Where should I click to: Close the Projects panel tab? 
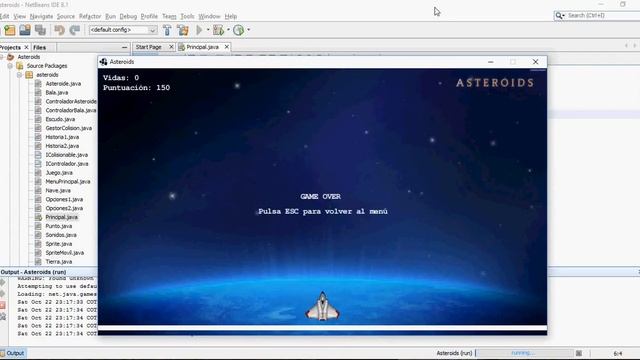click(27, 47)
